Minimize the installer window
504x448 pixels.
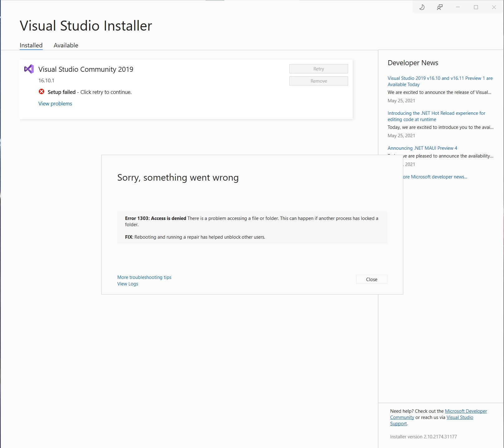click(458, 7)
